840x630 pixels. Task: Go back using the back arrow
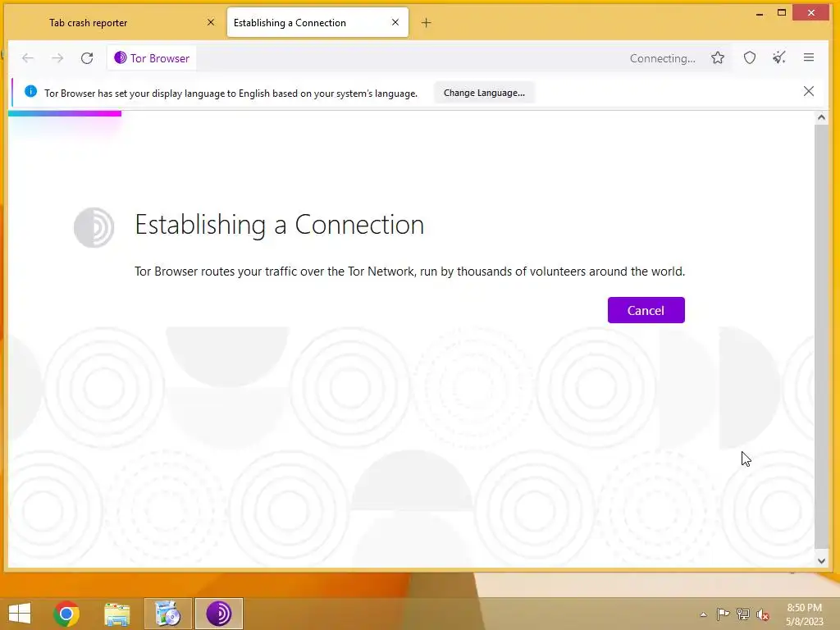28,58
